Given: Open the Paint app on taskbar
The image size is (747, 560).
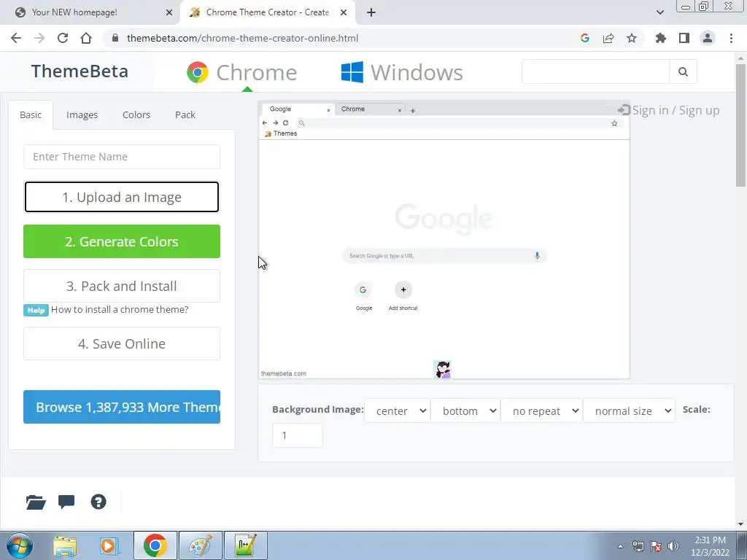Looking at the screenshot, I should 201,546.
